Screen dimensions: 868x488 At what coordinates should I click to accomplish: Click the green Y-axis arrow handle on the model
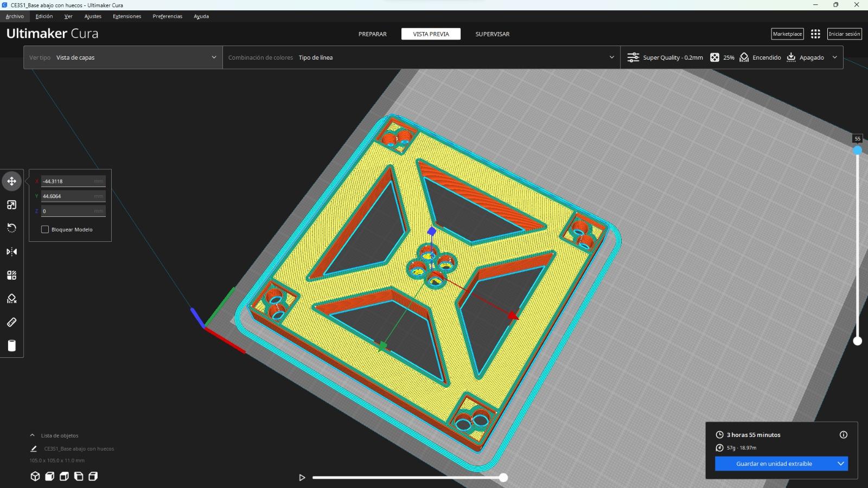point(382,346)
